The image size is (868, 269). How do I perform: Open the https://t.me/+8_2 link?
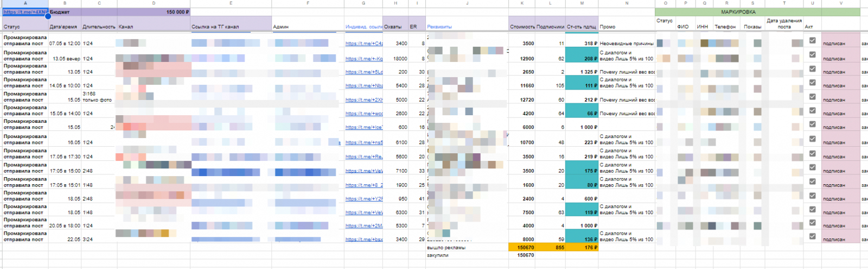(364, 185)
